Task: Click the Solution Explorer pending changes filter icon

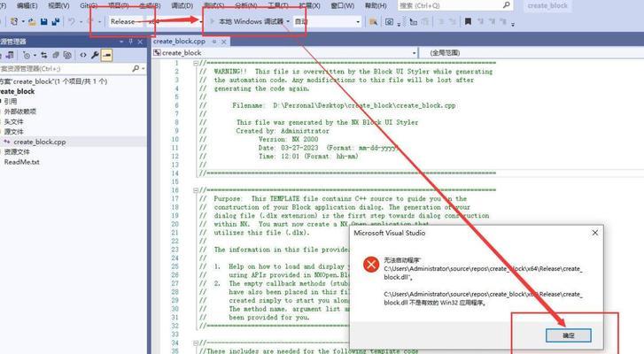Action: (x=27, y=55)
